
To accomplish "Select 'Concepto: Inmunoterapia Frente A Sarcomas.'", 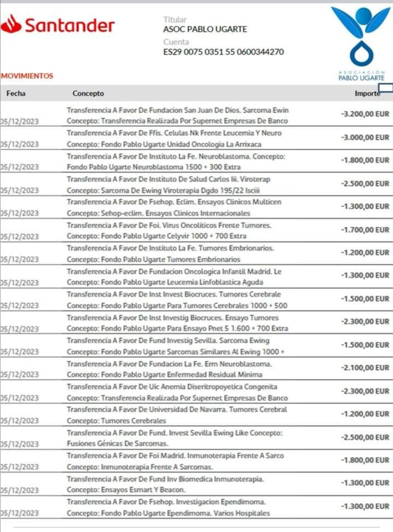I will (140, 467).
